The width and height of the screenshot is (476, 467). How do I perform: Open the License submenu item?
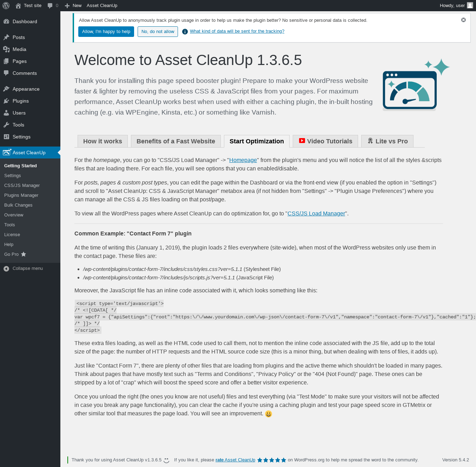(12, 235)
